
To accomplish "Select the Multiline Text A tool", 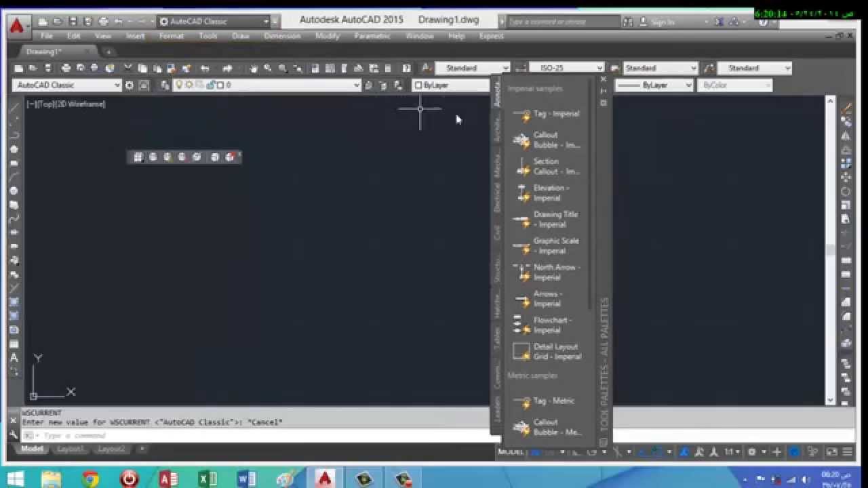I will pyautogui.click(x=14, y=358).
